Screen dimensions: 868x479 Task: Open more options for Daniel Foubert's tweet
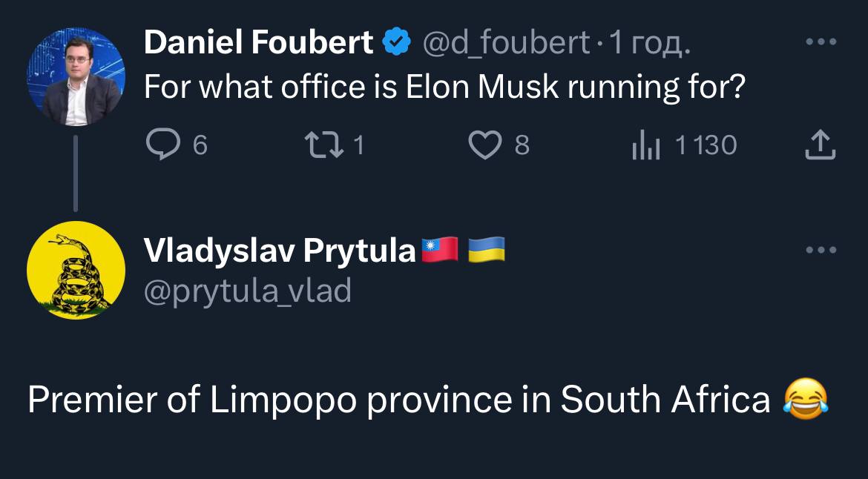tap(821, 42)
